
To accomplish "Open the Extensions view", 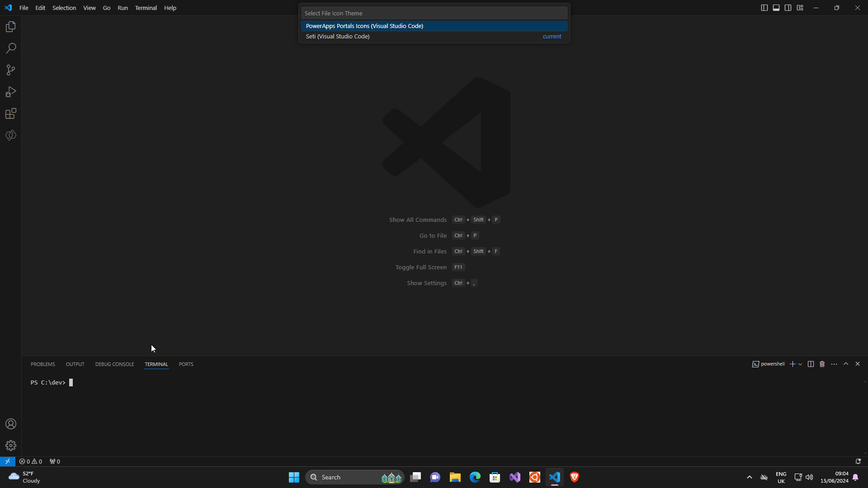I will [x=10, y=113].
